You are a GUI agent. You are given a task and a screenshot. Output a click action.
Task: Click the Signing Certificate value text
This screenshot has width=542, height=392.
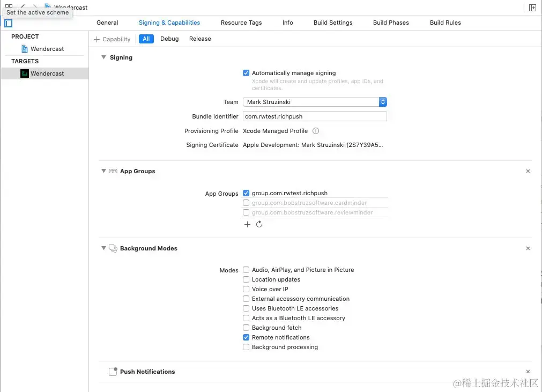pyautogui.click(x=313, y=145)
